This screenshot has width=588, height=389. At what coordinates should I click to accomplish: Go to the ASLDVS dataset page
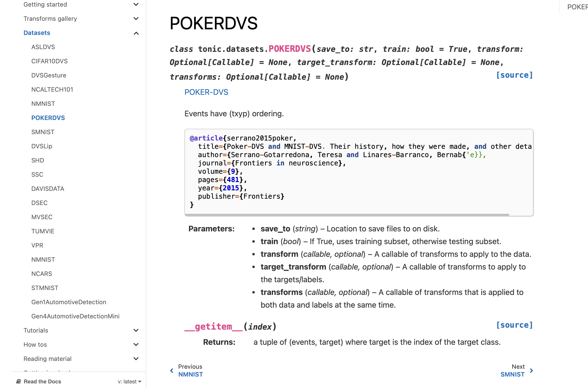pos(43,47)
